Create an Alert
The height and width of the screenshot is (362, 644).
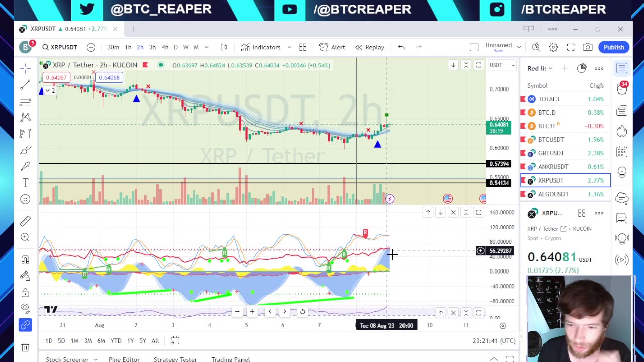point(332,47)
